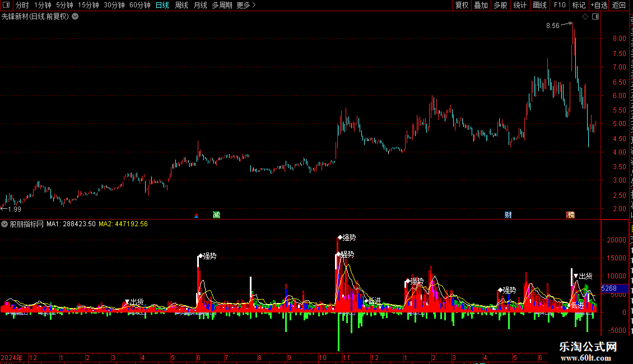Expand dropdown next to 先锋新材 title
Screen dimensions: 633x364
click(x=75, y=17)
